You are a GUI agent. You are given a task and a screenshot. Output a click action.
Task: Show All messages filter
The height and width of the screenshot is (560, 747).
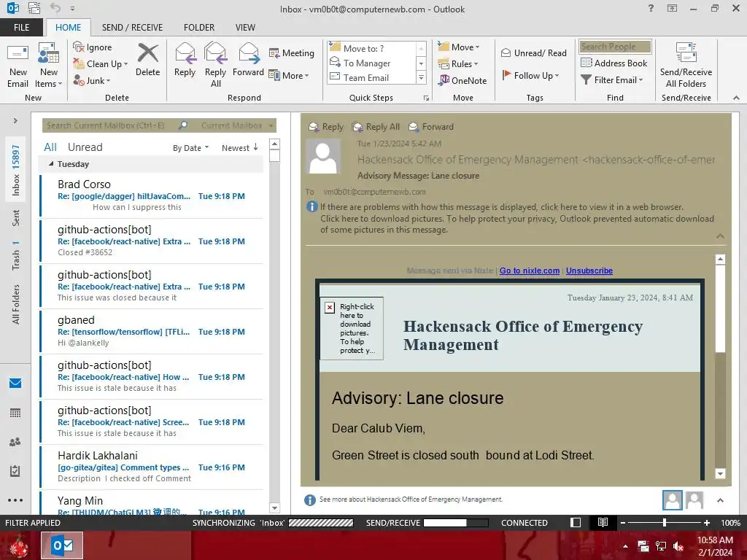[50, 147]
